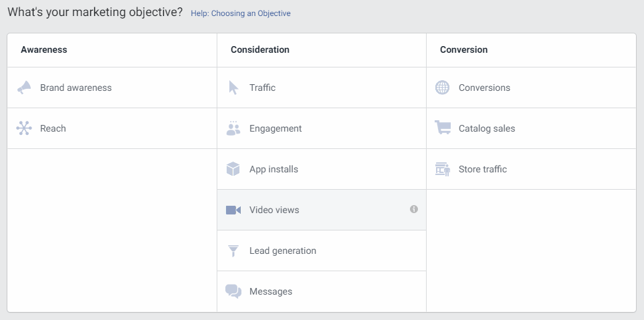Screen dimensions: 644x320
Task: Click the Conversion column header
Action: (464, 49)
